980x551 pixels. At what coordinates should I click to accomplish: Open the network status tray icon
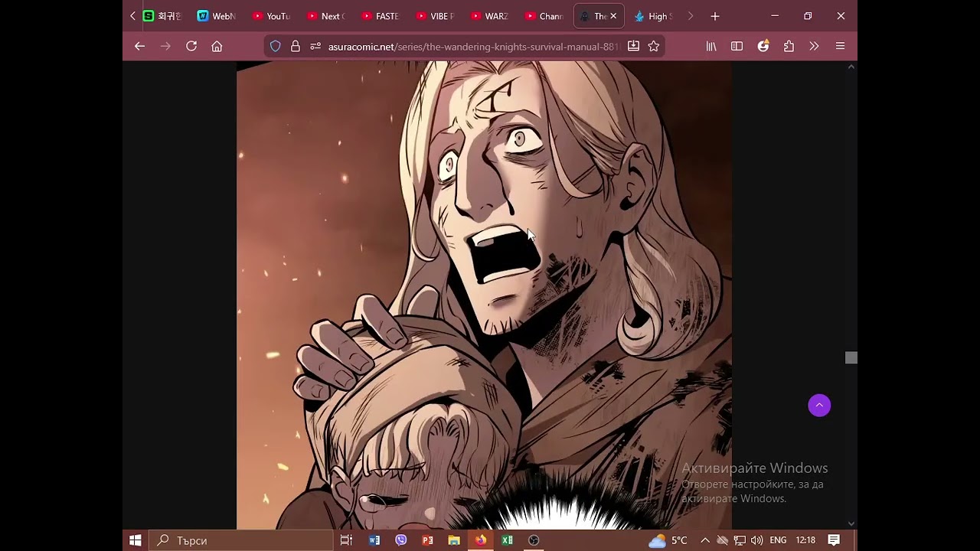[x=740, y=540]
